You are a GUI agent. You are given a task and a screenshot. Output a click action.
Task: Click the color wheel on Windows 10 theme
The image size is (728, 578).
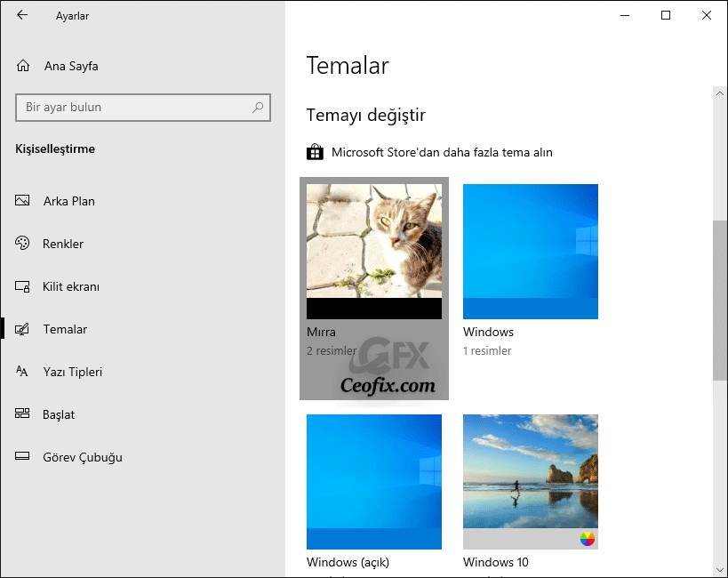pyautogui.click(x=588, y=539)
